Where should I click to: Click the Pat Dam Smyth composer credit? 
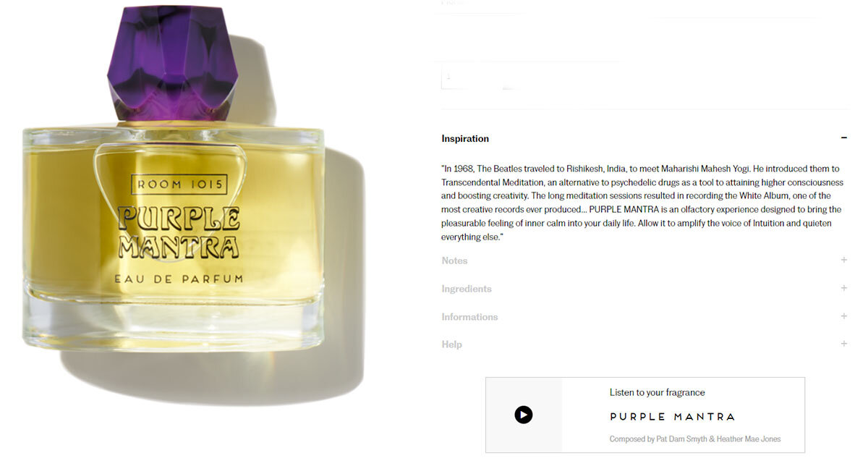pos(683,439)
